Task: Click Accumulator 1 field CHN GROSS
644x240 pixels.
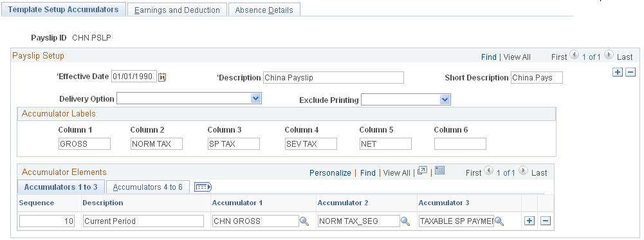Action: 255,221
